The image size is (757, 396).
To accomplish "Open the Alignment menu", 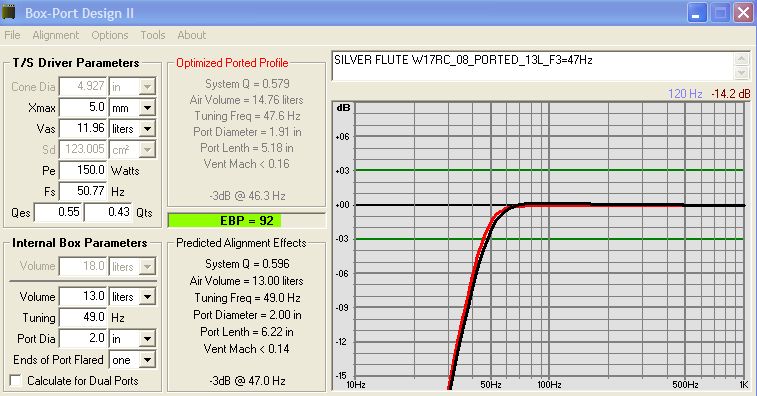I will [56, 35].
